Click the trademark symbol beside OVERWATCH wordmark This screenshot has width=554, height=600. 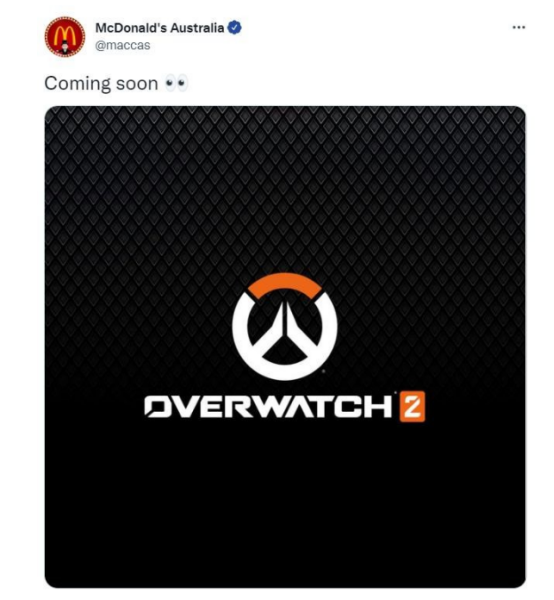click(395, 393)
